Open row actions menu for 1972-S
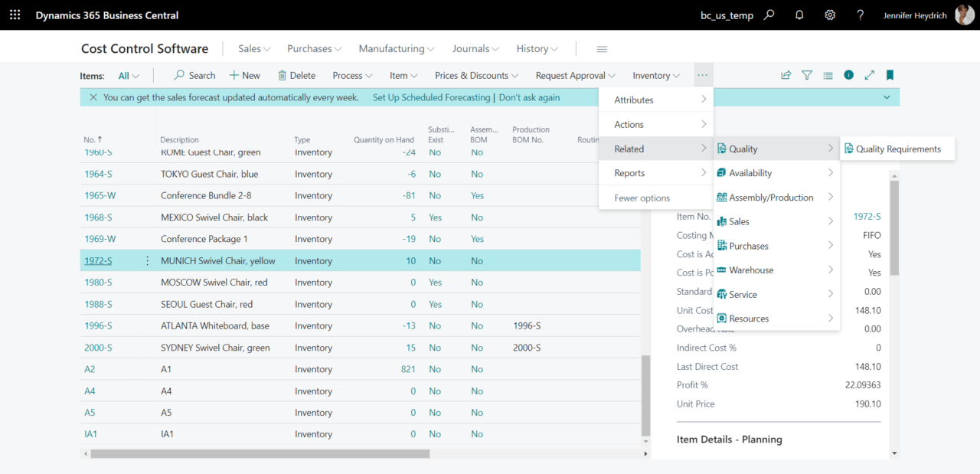Image resolution: width=980 pixels, height=474 pixels. pos(148,261)
